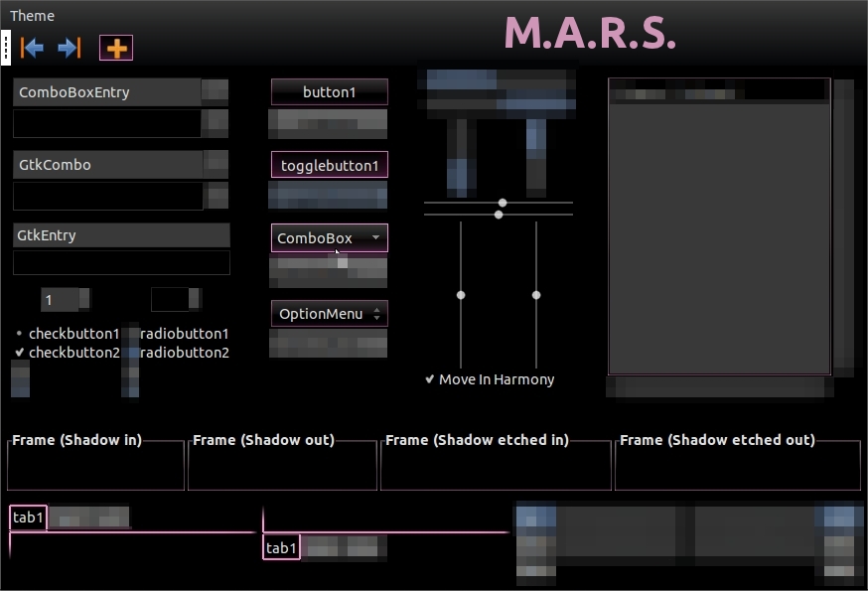Viewport: 868px width, 591px height.
Task: Click the empty entry below GtkEntry
Action: tap(121, 262)
